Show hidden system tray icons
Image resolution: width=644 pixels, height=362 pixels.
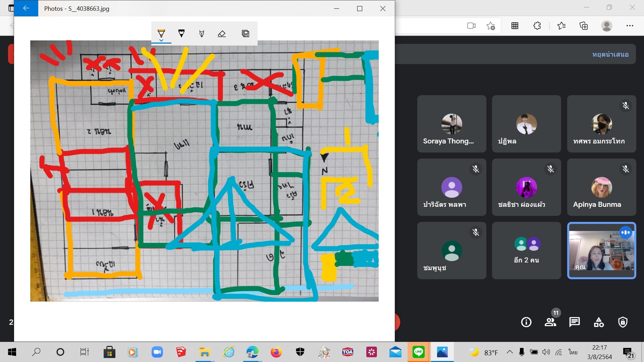509,352
